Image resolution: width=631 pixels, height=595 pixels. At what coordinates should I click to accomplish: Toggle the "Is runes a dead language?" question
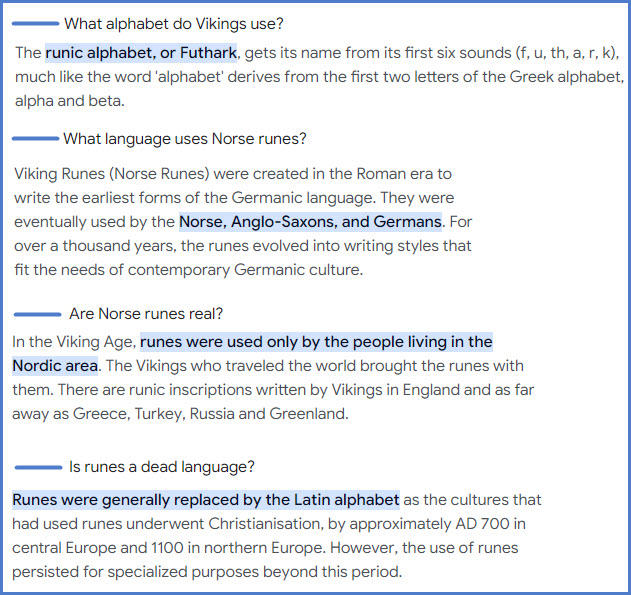(161, 467)
